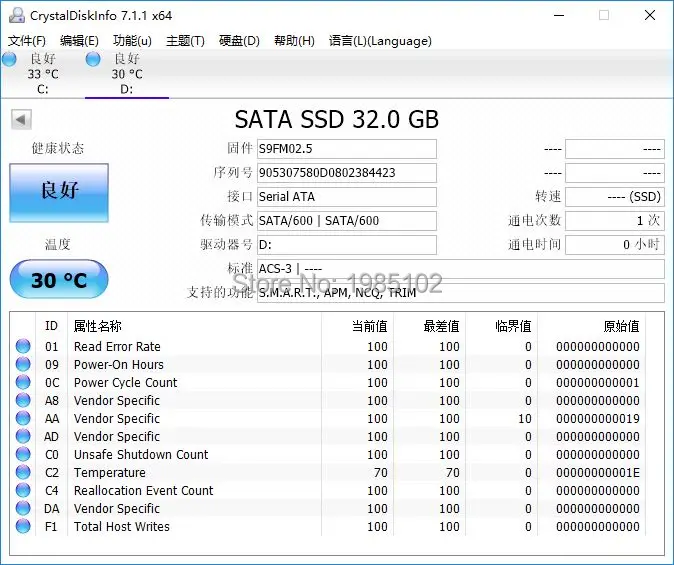The width and height of the screenshot is (674, 565).
Task: Click the 原始值 column header
Action: click(621, 326)
